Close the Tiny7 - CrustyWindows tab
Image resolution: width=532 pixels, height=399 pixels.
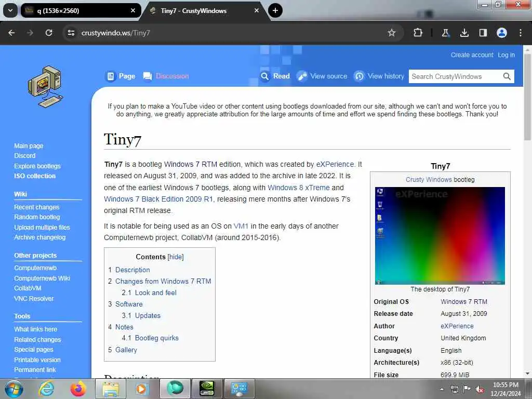pyautogui.click(x=257, y=10)
